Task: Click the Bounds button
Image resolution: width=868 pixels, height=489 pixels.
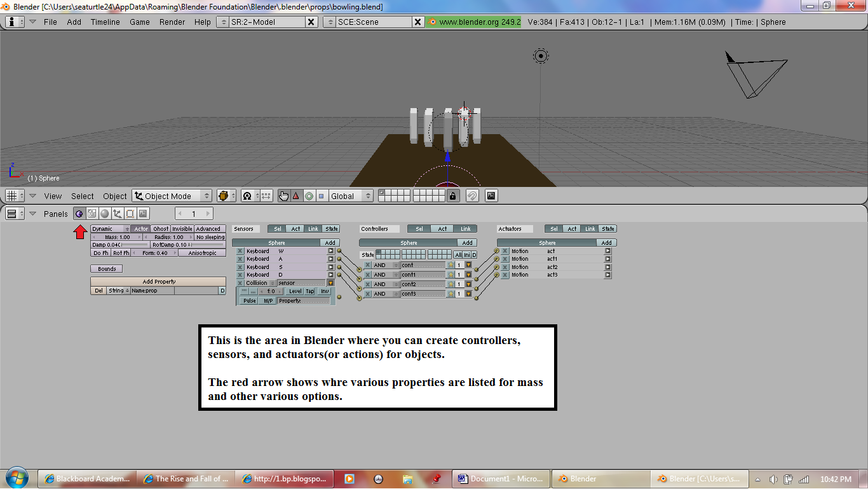Action: pos(105,268)
